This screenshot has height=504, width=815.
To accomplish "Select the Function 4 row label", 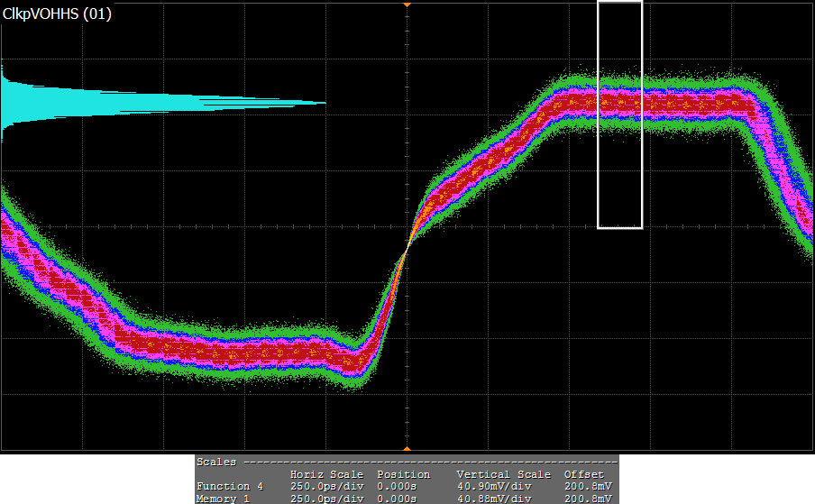I will pyautogui.click(x=230, y=486).
